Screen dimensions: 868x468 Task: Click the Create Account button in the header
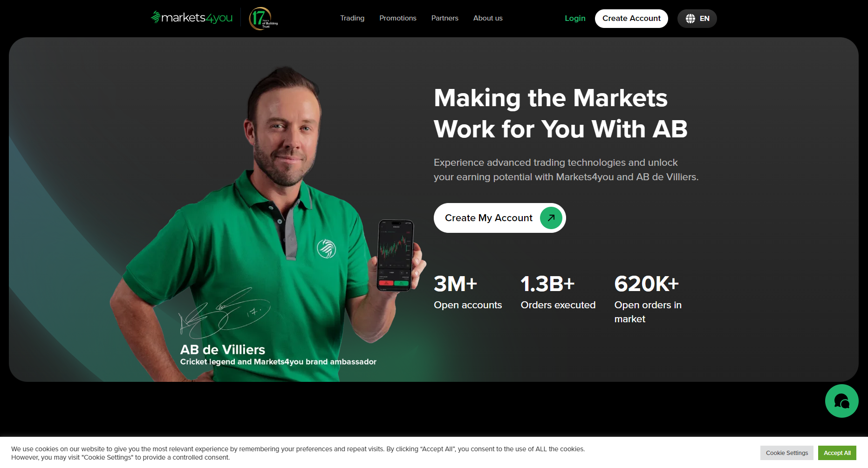[x=631, y=19]
